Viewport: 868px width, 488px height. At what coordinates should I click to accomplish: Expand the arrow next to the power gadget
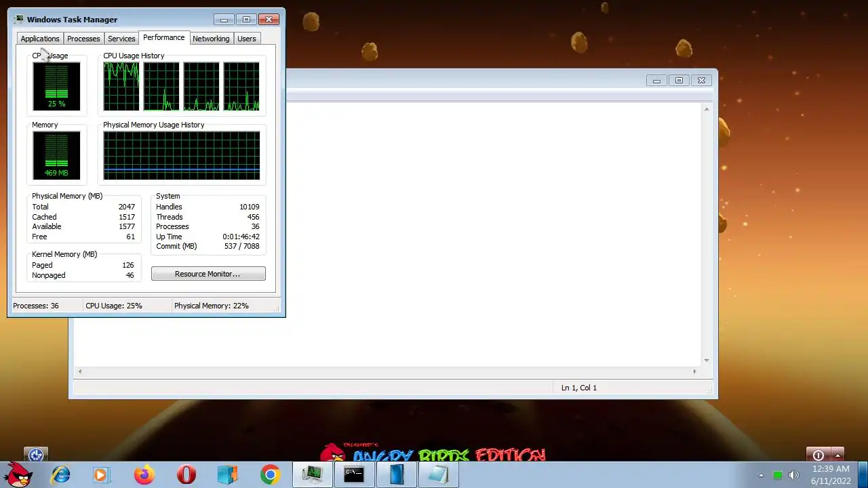pyautogui.click(x=837, y=455)
